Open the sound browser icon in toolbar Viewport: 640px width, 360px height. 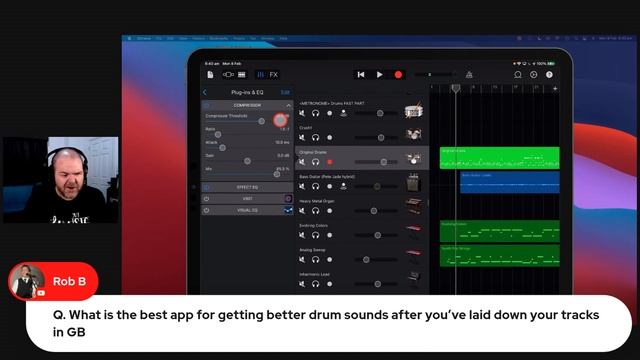tap(228, 75)
